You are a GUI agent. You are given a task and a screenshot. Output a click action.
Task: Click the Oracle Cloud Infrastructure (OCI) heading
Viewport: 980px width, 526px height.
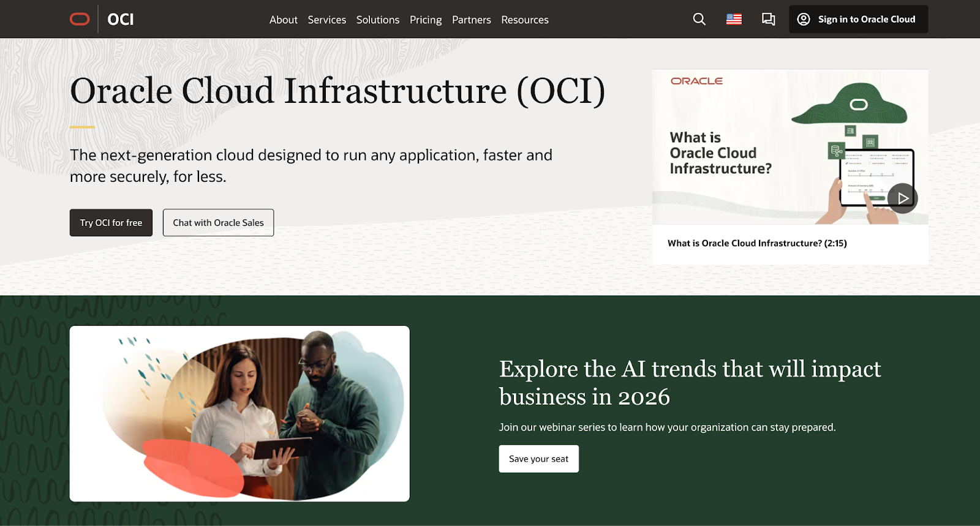(337, 91)
